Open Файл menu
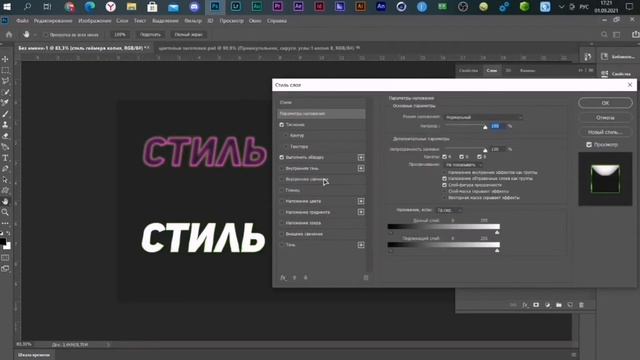The width and height of the screenshot is (640, 360). (x=22, y=21)
